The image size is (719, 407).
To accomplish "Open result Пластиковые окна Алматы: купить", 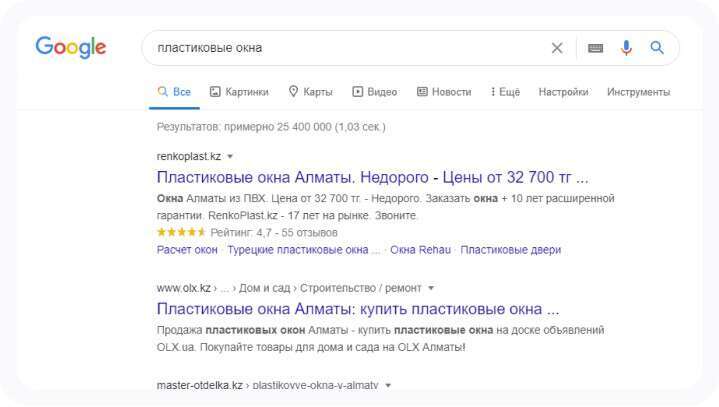I will 358,309.
